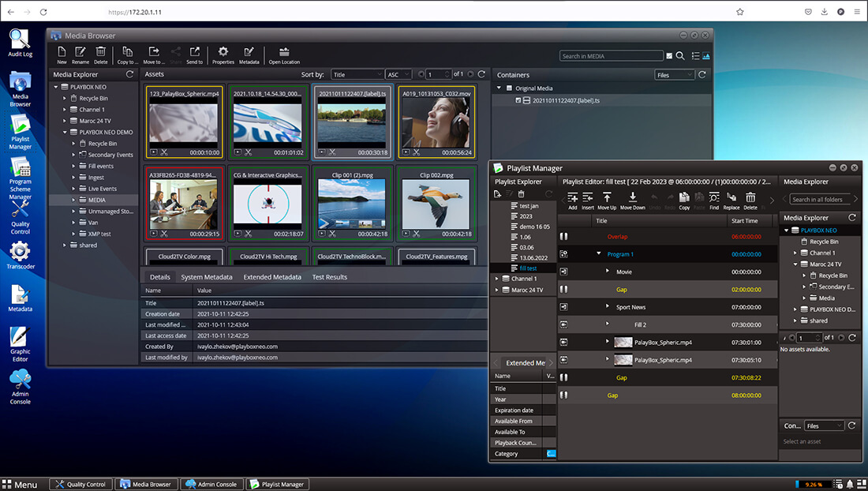868x491 pixels.
Task: Click Move Down in the Playlist Manager toolbar
Action: tap(633, 201)
